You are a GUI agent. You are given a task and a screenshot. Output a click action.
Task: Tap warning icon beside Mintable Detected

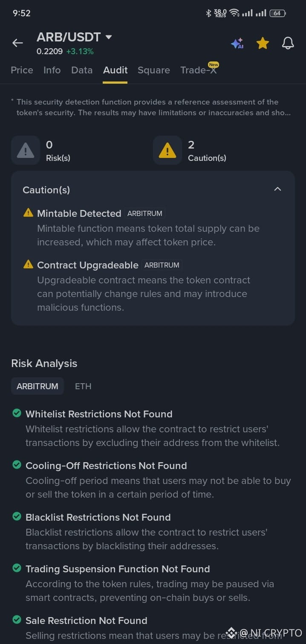click(28, 213)
